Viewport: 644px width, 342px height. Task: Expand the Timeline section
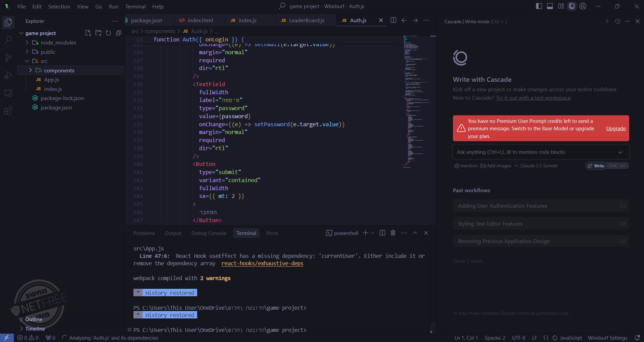pyautogui.click(x=35, y=329)
